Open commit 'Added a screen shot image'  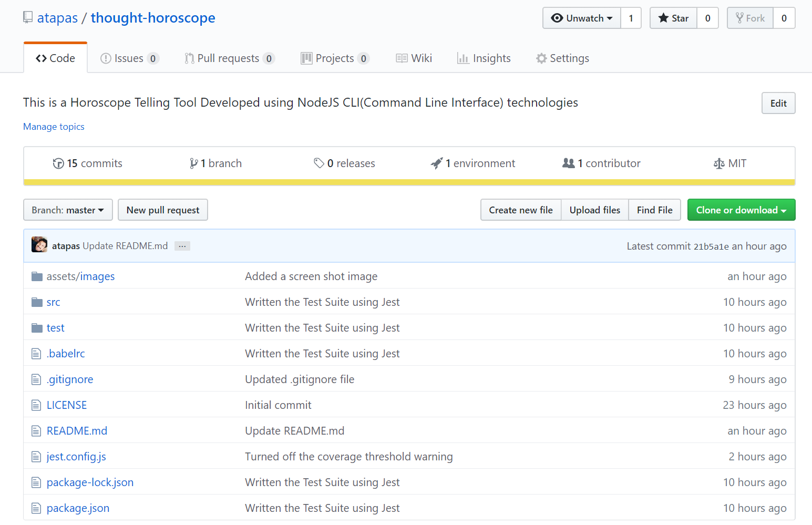pos(311,276)
